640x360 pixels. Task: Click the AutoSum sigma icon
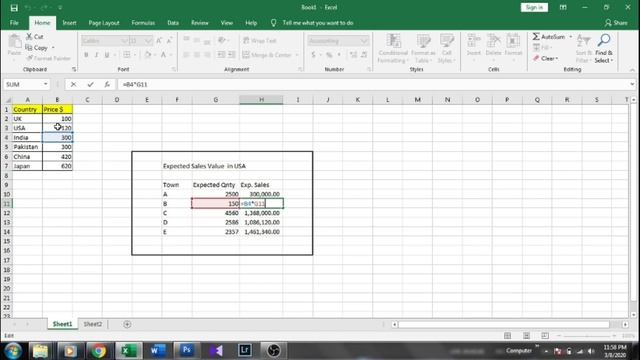536,37
